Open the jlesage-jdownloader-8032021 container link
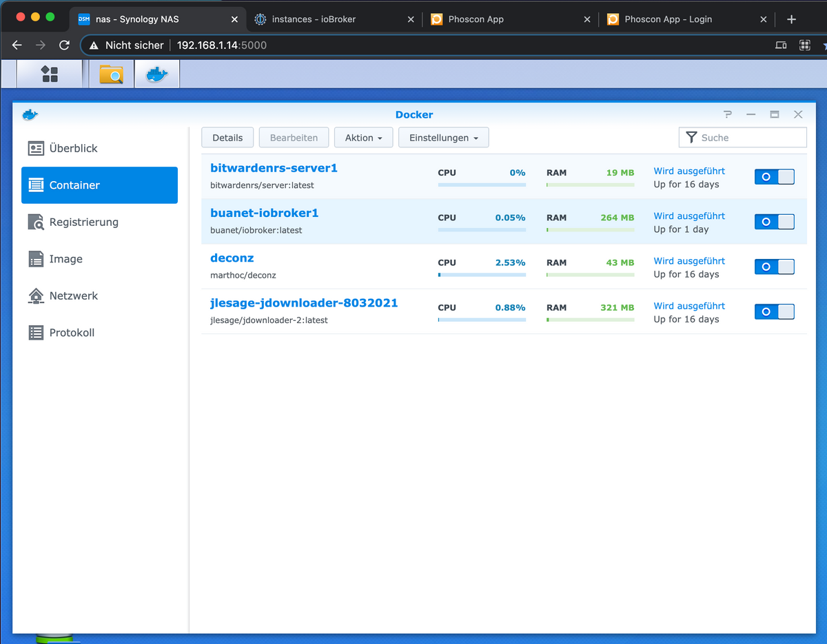Viewport: 827px width, 644px height. click(304, 303)
